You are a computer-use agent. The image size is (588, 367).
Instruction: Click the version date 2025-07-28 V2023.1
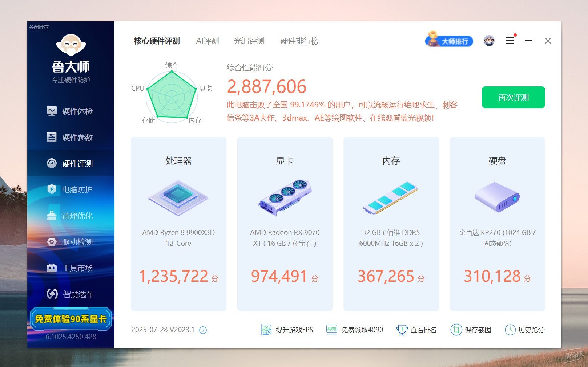click(x=163, y=330)
